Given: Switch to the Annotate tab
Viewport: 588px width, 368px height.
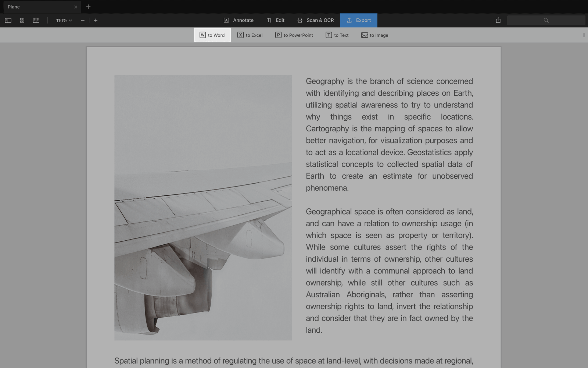Looking at the screenshot, I should click(x=239, y=20).
